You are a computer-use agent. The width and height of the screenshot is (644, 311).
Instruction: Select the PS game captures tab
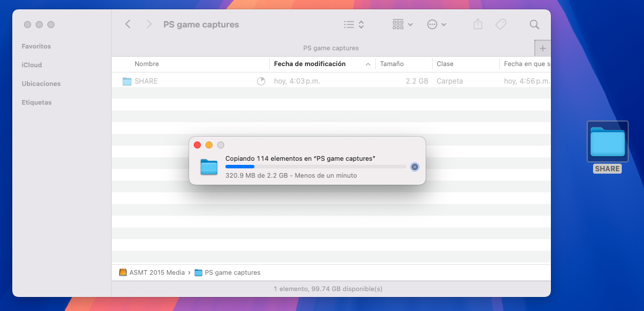point(331,48)
